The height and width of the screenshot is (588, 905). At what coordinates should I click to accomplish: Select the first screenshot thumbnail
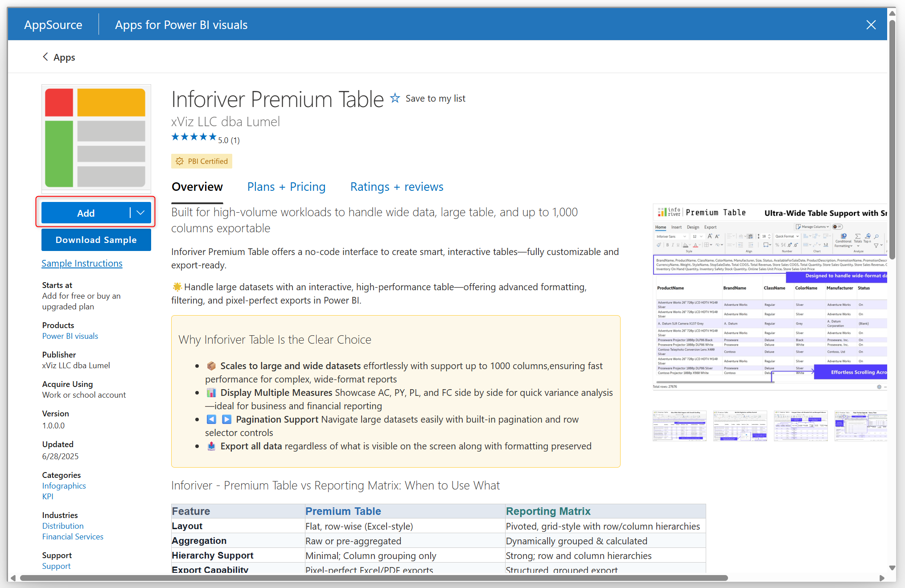click(679, 426)
